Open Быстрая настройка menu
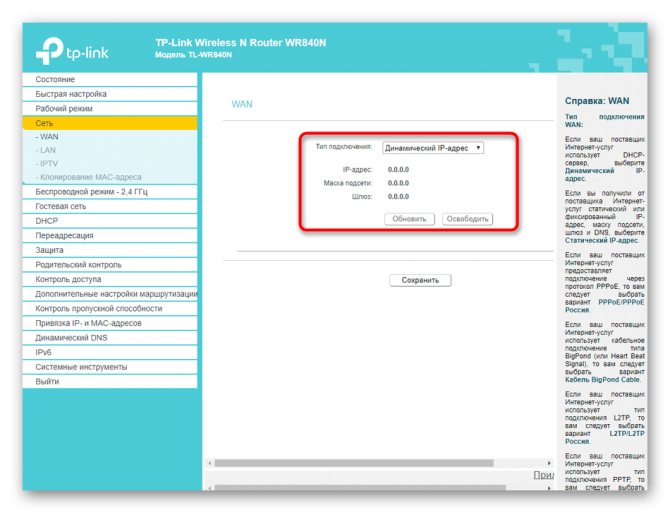The height and width of the screenshot is (513, 670). point(110,94)
